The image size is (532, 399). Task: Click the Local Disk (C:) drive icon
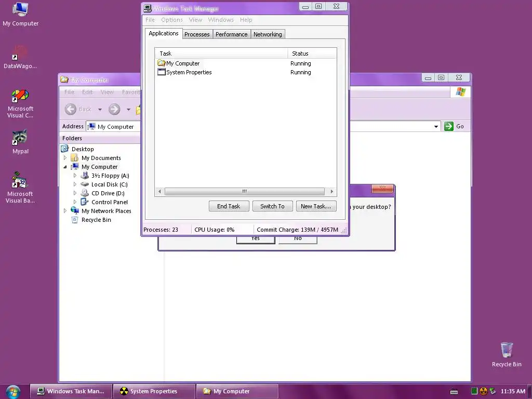coord(85,184)
